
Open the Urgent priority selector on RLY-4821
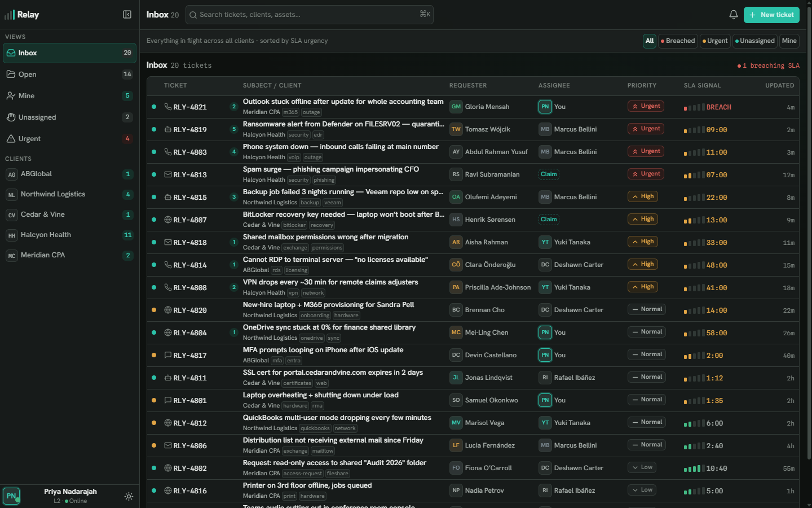(x=646, y=106)
